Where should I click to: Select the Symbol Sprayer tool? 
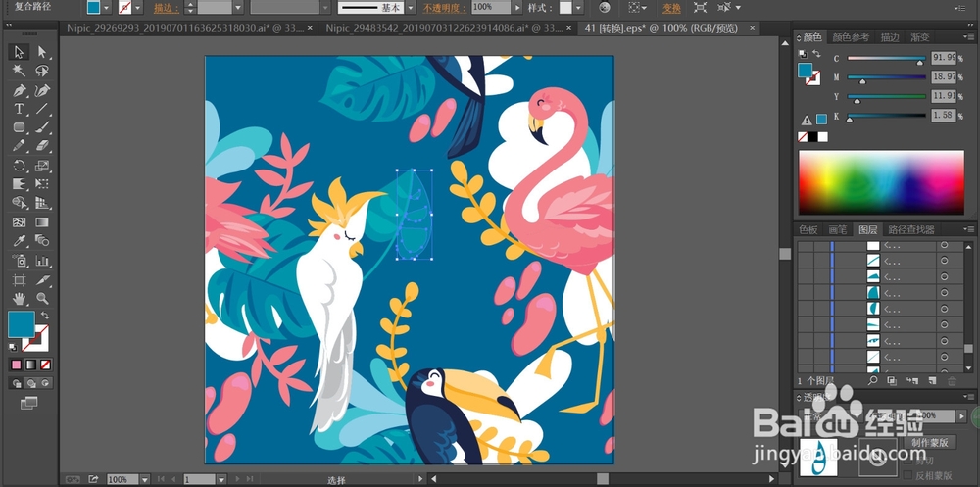pyautogui.click(x=19, y=260)
